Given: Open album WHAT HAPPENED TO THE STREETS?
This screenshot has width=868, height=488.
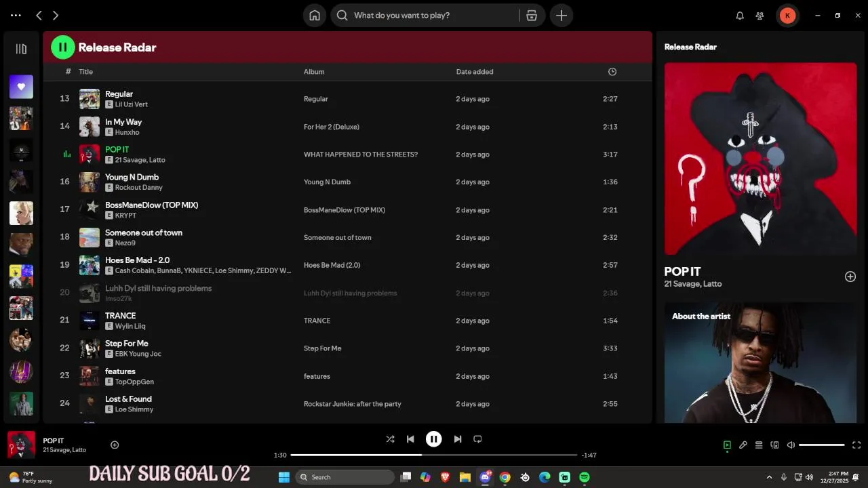Looking at the screenshot, I should pyautogui.click(x=361, y=155).
